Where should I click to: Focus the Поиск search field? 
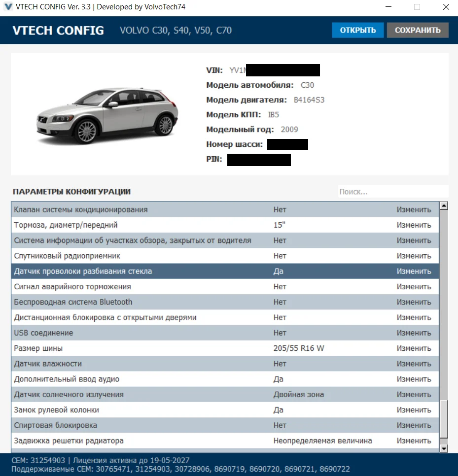click(393, 192)
